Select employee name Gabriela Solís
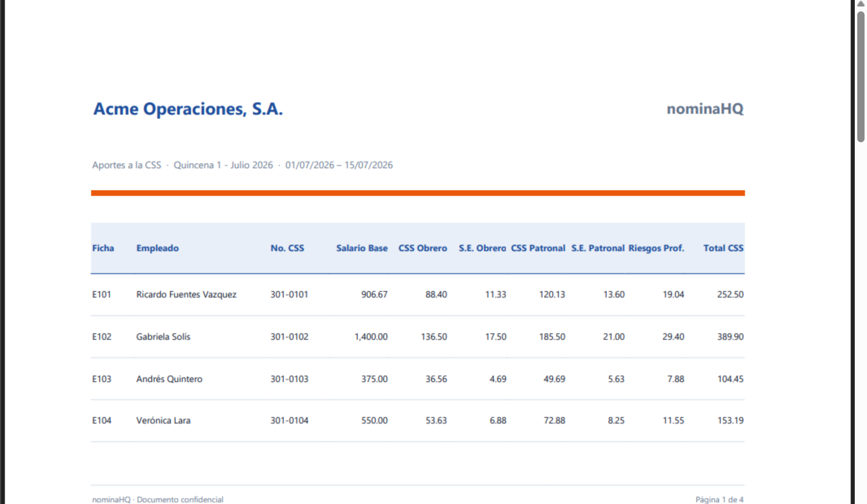Screen dimensions: 867x504 163,337
